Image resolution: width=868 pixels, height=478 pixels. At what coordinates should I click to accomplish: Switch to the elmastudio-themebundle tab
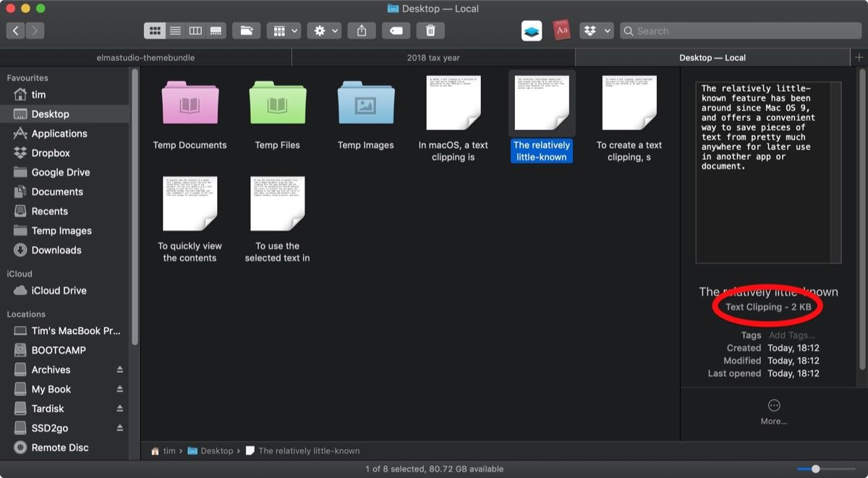145,58
